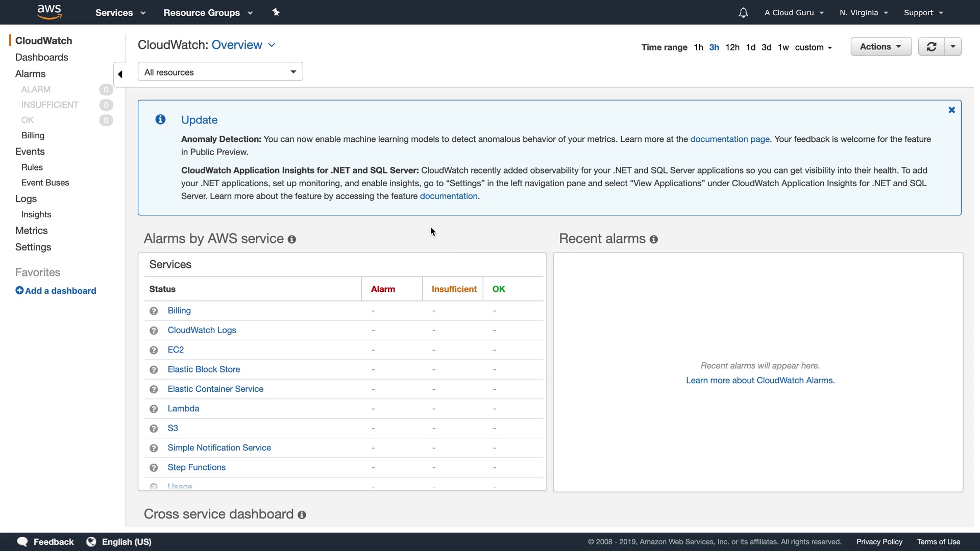Click info icon beside Cross service dashboard

tap(302, 515)
